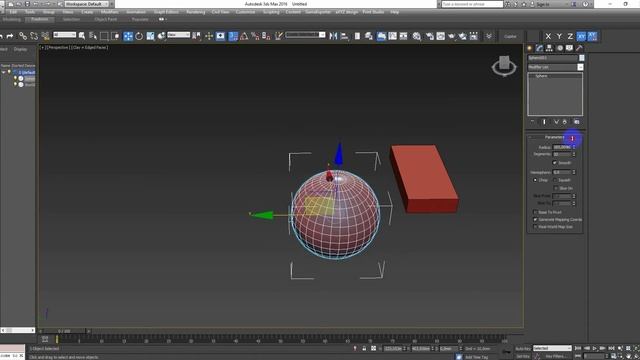Open the Tools menu

pos(29,12)
